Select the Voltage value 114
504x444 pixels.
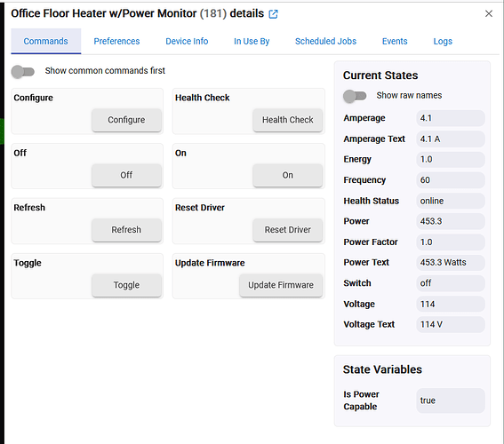point(451,304)
